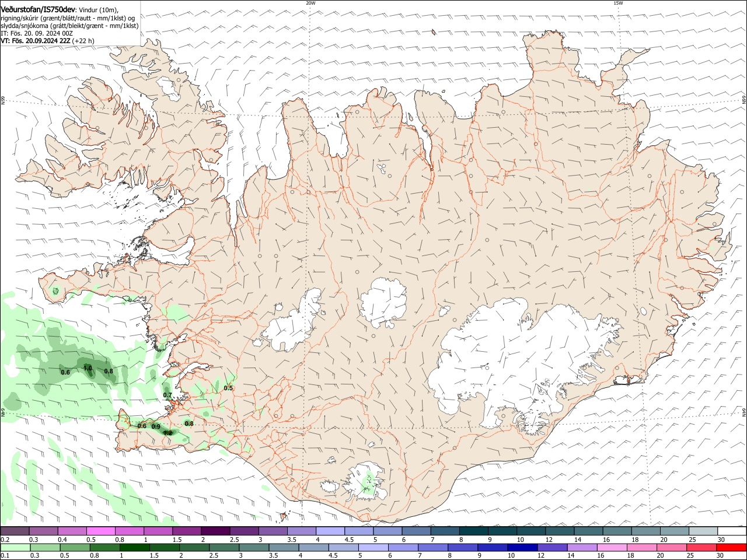Image resolution: width=747 pixels, height=560 pixels.
Task: Click the 0.7 precipitation value label
Action: click(167, 395)
